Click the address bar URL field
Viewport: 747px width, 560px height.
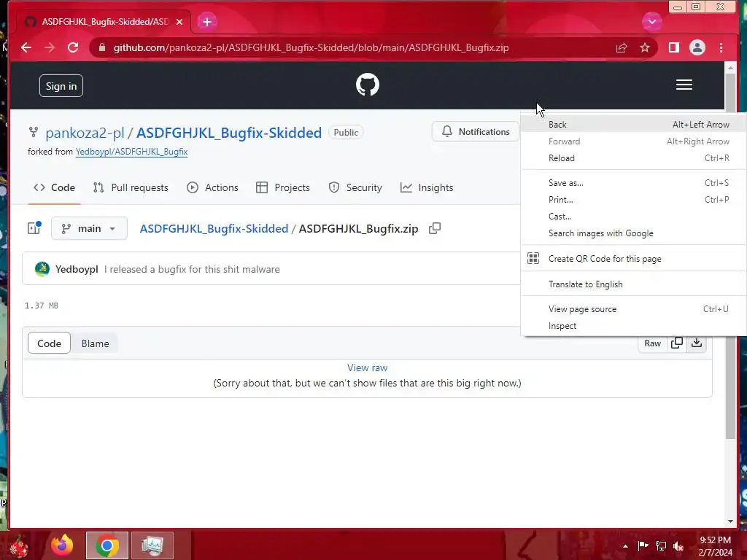pyautogui.click(x=311, y=47)
